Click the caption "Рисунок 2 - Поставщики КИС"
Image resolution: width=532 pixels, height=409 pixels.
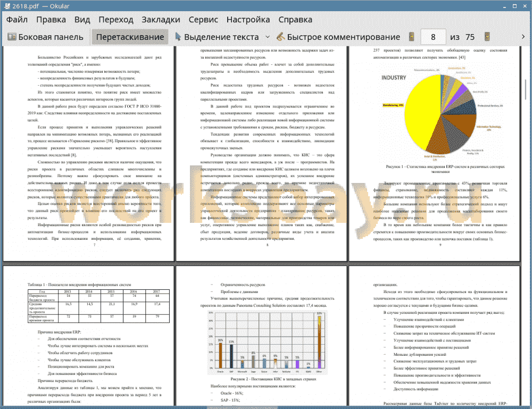(273, 379)
